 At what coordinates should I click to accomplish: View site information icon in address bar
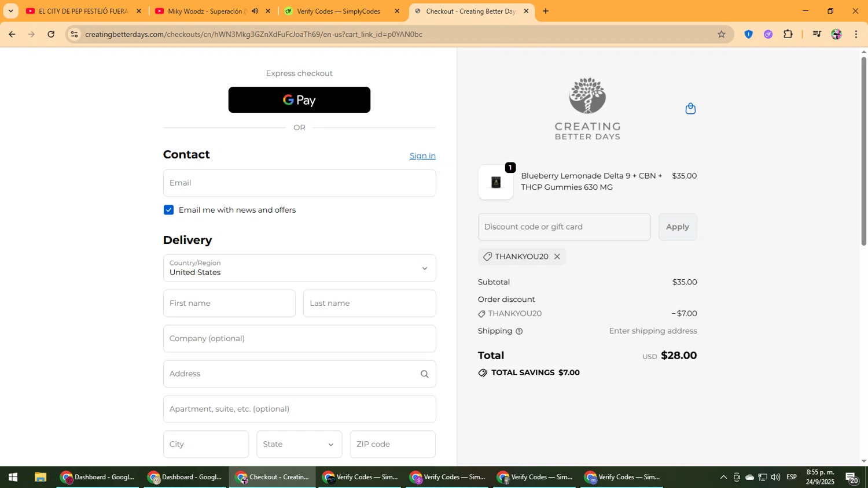point(74,34)
